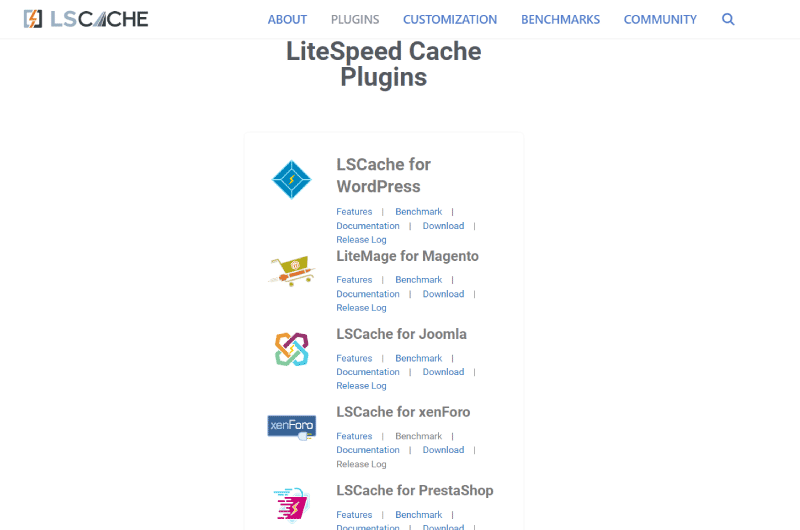The image size is (800, 530).
Task: Click the LSCache logo in header
Action: point(86,19)
